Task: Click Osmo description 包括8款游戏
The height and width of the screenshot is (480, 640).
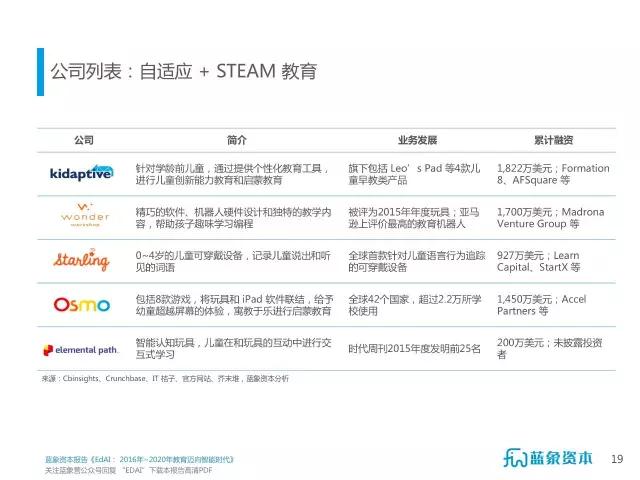Action: coord(234,305)
